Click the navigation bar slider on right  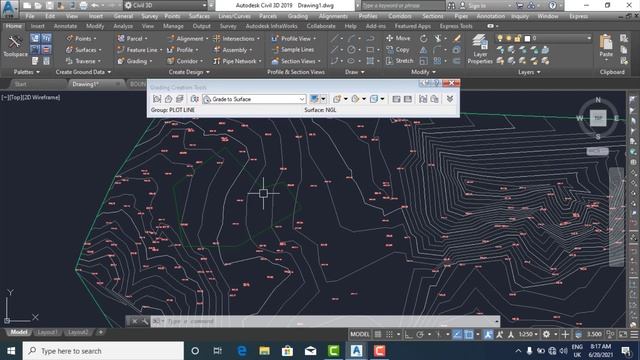616,216
